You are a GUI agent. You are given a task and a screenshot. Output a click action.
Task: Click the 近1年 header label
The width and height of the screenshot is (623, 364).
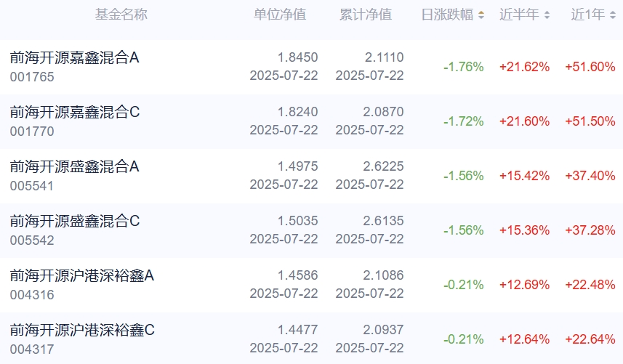point(588,15)
